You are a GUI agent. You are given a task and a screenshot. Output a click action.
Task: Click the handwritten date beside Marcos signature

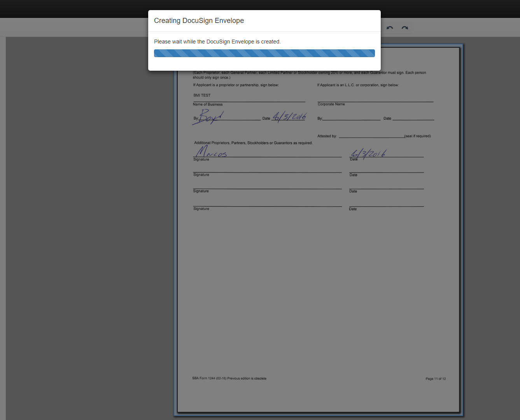pyautogui.click(x=368, y=154)
